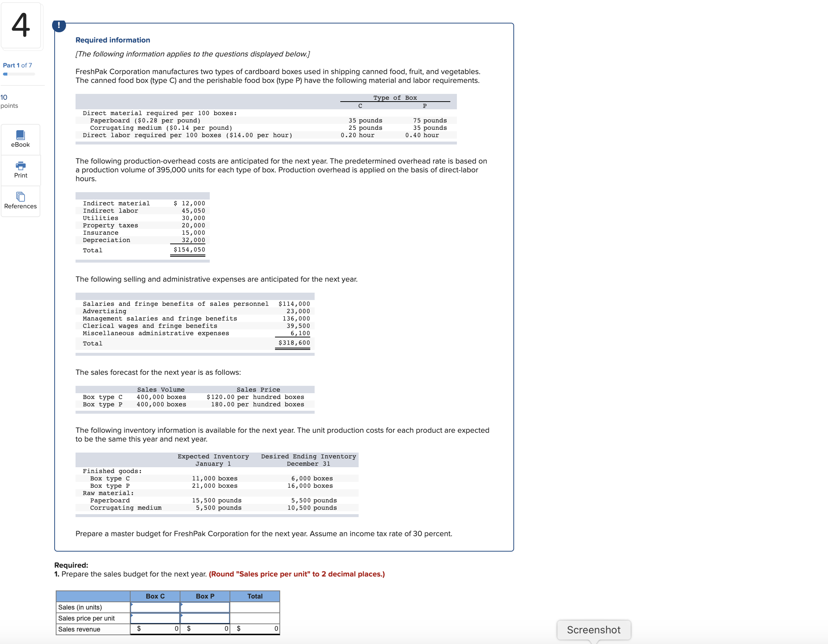Click the question number 4 box
828x644 pixels.
pos(21,25)
